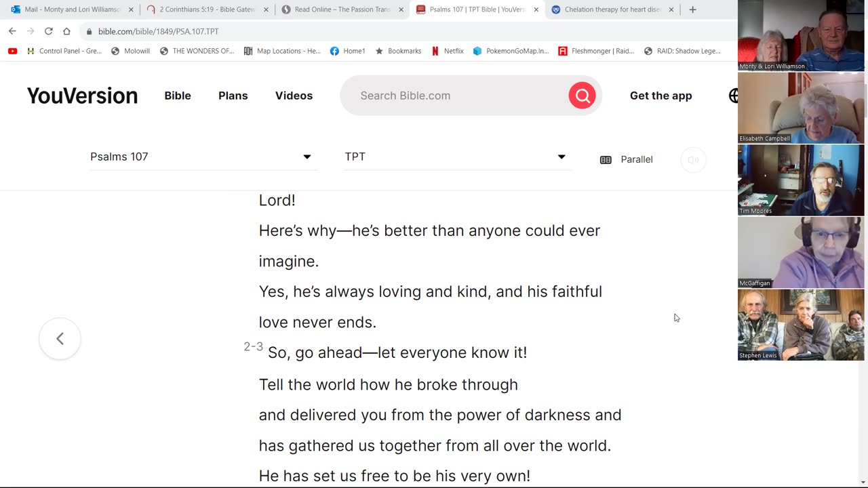This screenshot has height=488, width=868.
Task: Open the Control Panel bookmark
Action: coord(64,51)
